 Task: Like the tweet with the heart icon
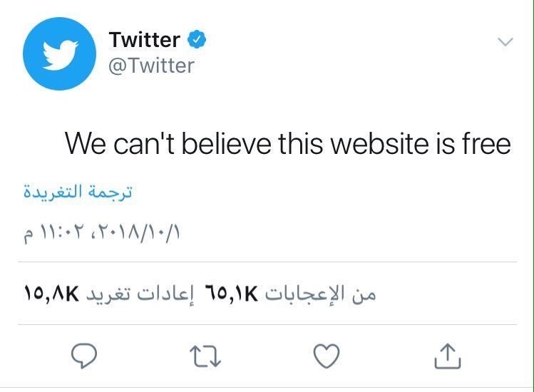click(x=327, y=356)
